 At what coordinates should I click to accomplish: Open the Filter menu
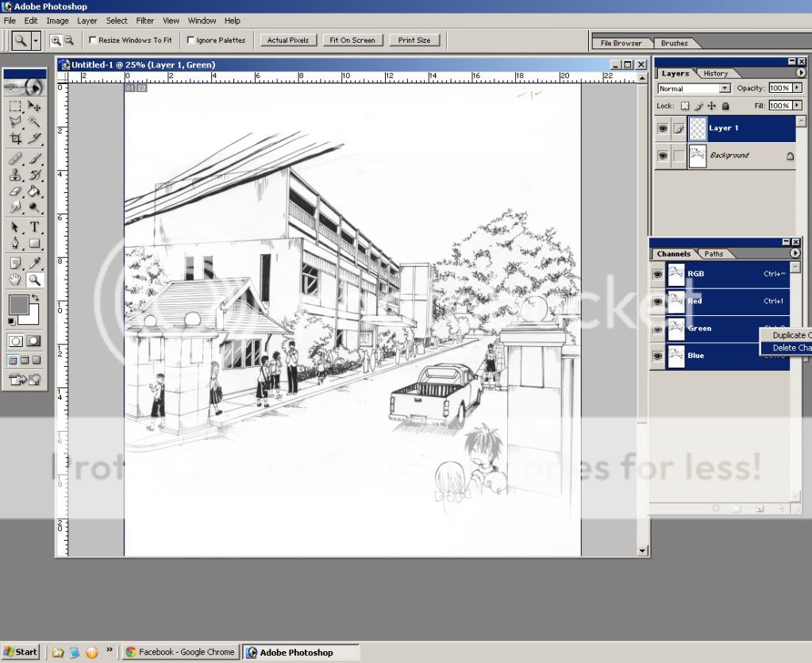point(145,21)
